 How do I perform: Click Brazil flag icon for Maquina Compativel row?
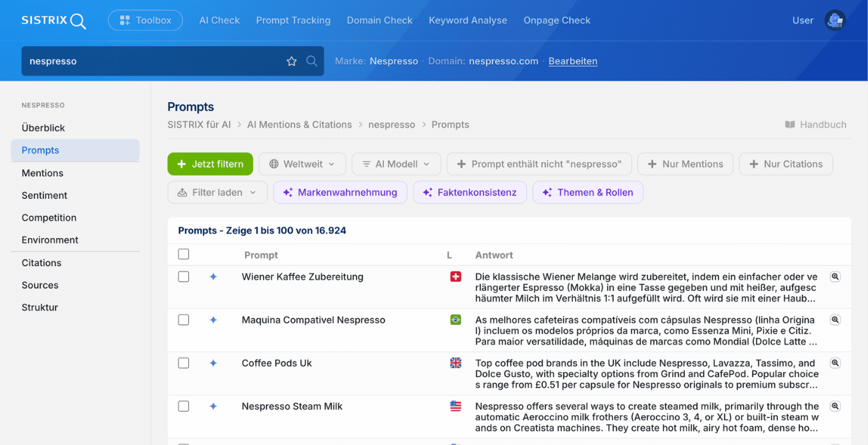click(x=455, y=320)
